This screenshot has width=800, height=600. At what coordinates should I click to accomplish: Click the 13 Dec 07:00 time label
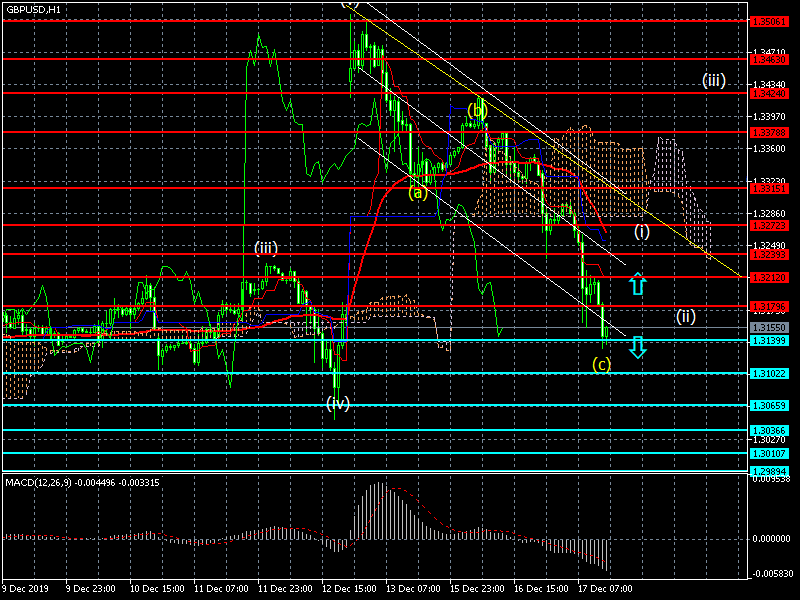(413, 588)
